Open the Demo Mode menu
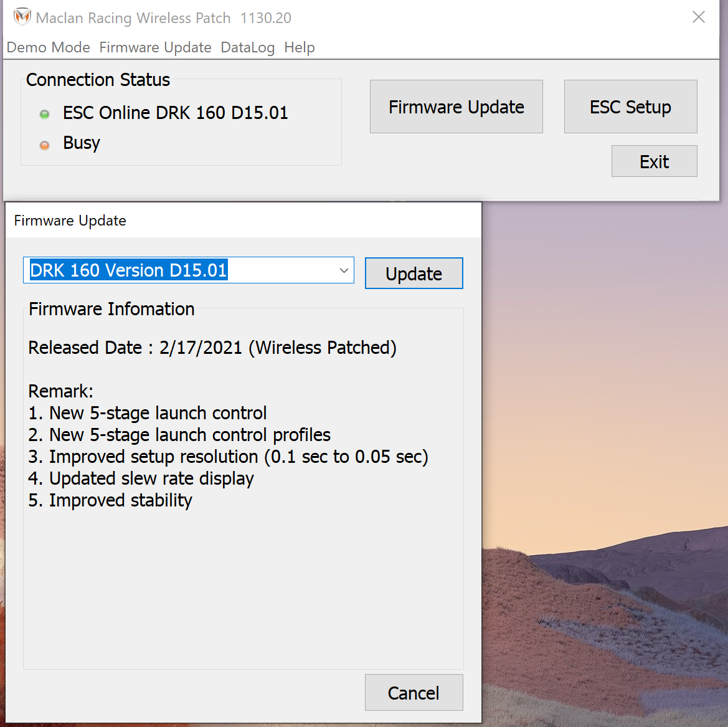This screenshot has width=728, height=727. 49,47
